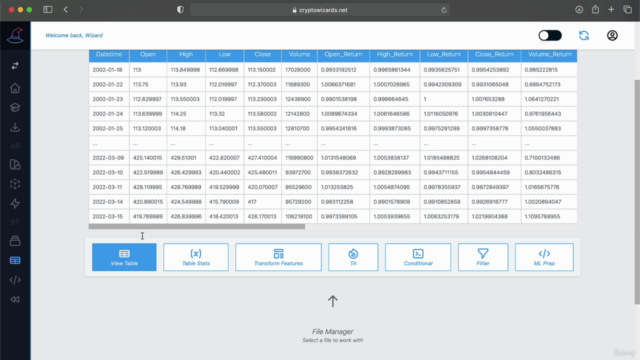This screenshot has width=640, height=360.
Task: Click the Open column header
Action: pos(148,55)
